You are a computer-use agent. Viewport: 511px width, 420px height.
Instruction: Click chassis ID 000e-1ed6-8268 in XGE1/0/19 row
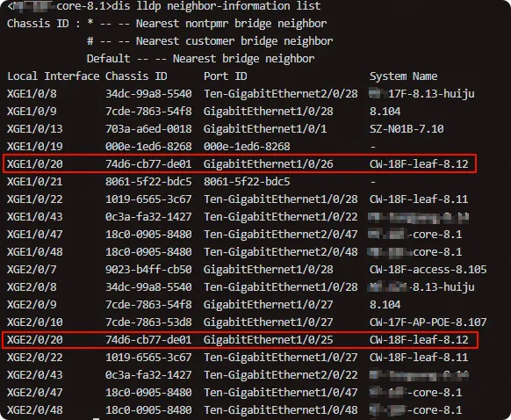click(x=148, y=147)
